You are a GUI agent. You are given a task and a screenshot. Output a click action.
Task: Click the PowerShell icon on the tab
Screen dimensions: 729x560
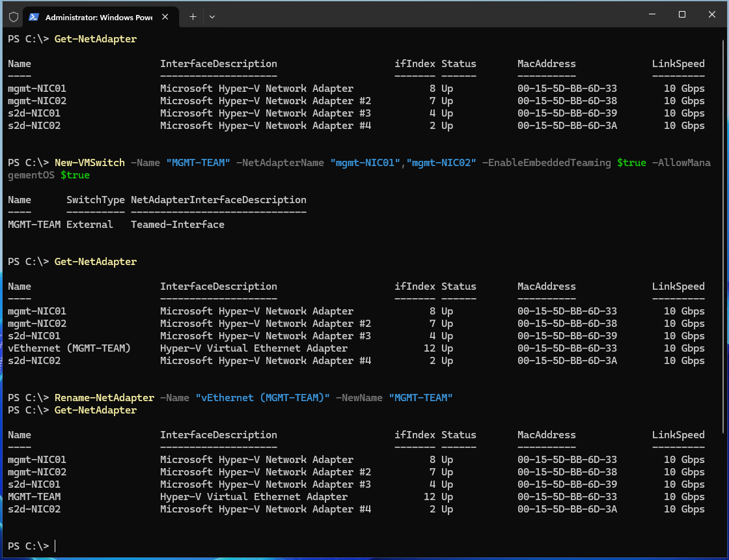34,17
